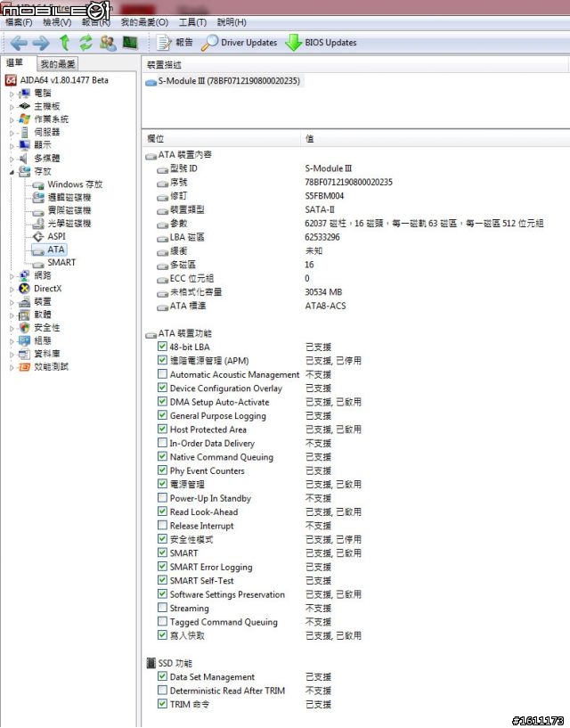The image size is (570, 728).
Task: Click the 30534 MB value
Action: tap(323, 292)
